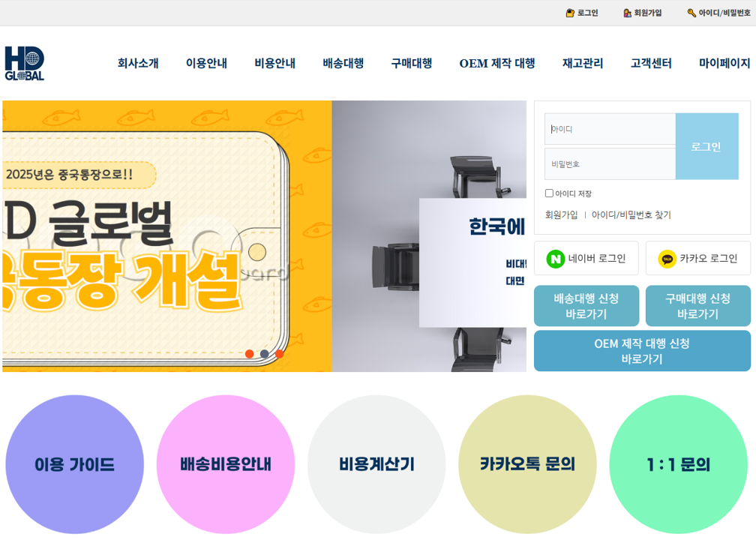
Task: Click the 아이디/비밀번호 key icon
Action: (x=691, y=13)
